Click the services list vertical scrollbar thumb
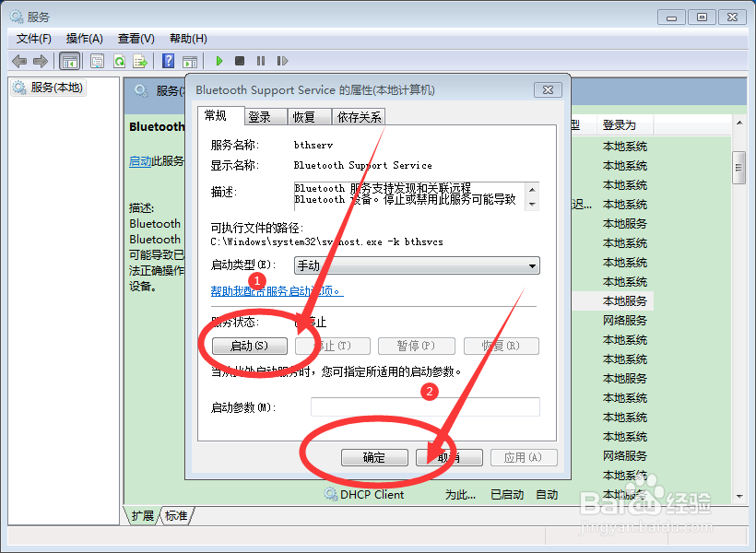The image size is (756, 553). coord(739,168)
